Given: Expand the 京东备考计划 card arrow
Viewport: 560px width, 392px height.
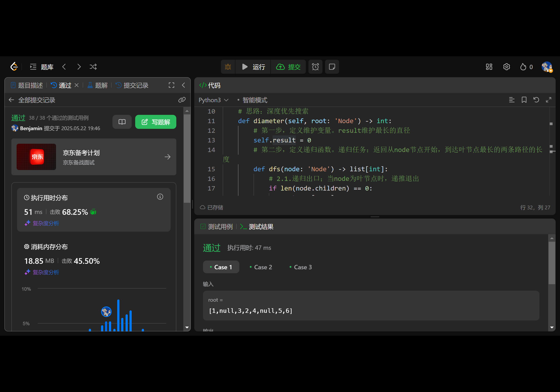Looking at the screenshot, I should click(x=167, y=157).
